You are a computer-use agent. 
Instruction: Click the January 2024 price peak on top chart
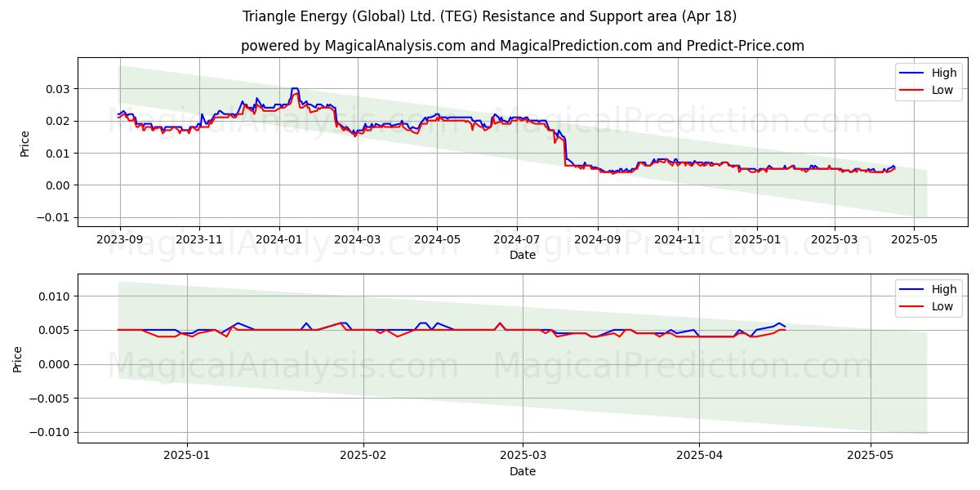pos(295,89)
